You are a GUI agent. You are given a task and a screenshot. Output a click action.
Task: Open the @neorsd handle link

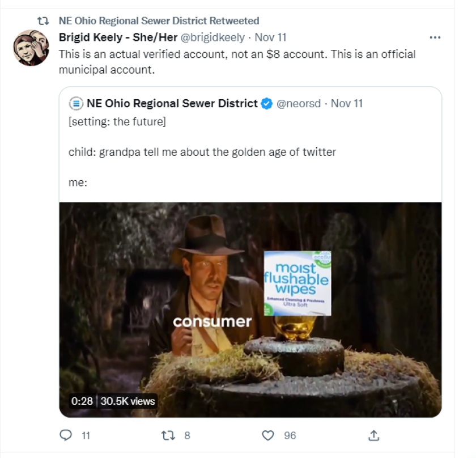pos(299,103)
